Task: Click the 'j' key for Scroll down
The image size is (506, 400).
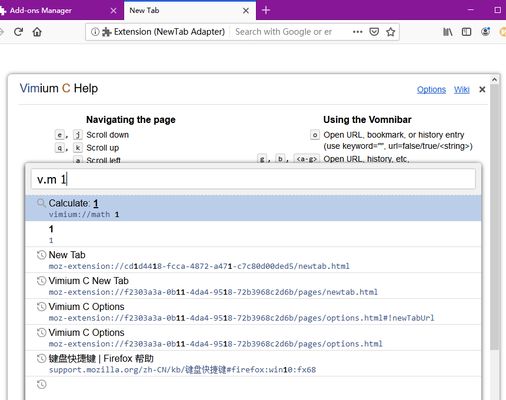Action: [x=78, y=135]
